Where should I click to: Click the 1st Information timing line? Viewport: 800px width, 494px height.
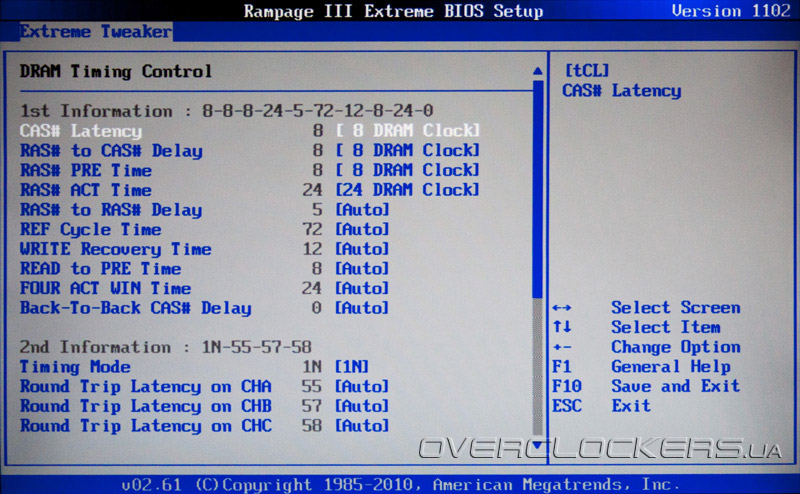[x=227, y=111]
